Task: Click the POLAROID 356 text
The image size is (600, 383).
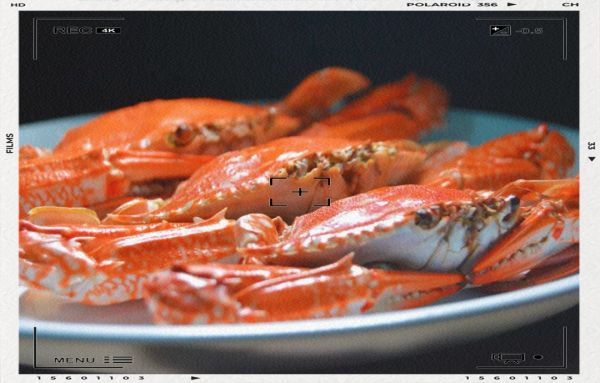Action: pos(452,5)
